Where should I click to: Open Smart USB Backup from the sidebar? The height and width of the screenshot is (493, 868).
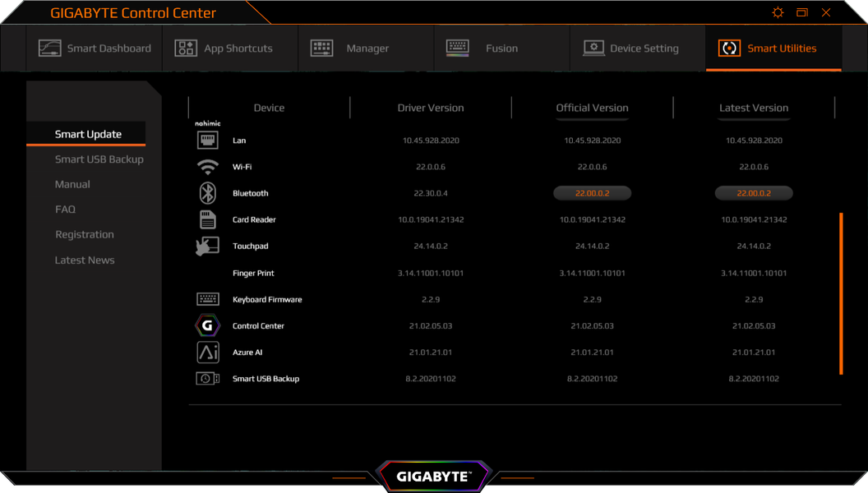(99, 159)
